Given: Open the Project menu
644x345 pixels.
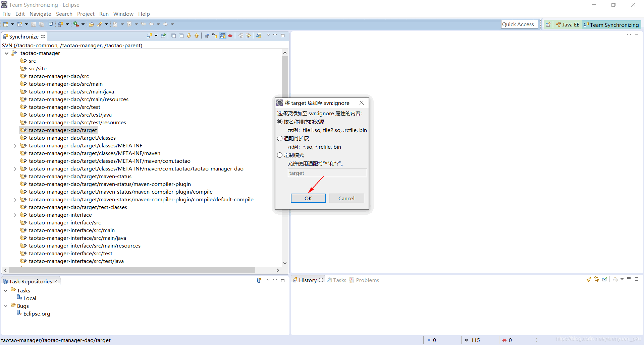Looking at the screenshot, I should [x=86, y=14].
